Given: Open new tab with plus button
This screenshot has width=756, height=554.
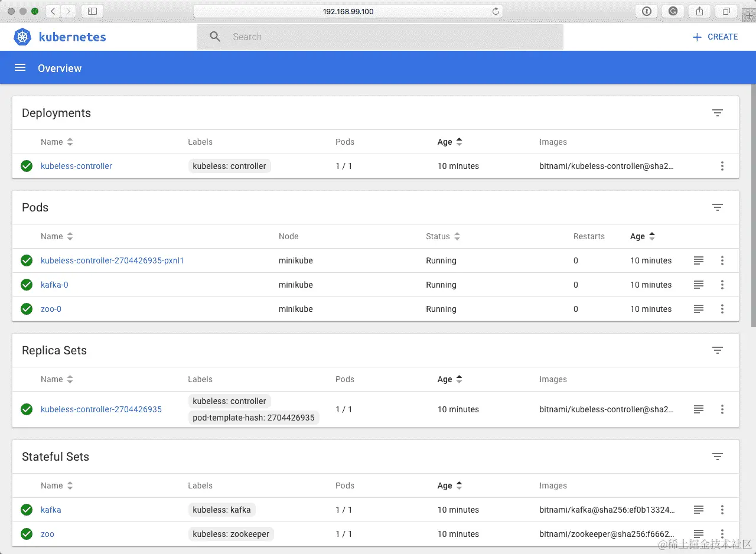Looking at the screenshot, I should coord(750,17).
